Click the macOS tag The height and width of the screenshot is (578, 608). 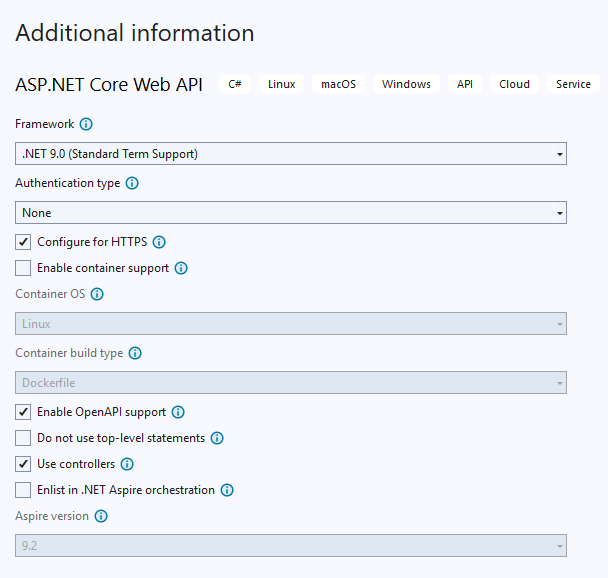[x=339, y=84]
